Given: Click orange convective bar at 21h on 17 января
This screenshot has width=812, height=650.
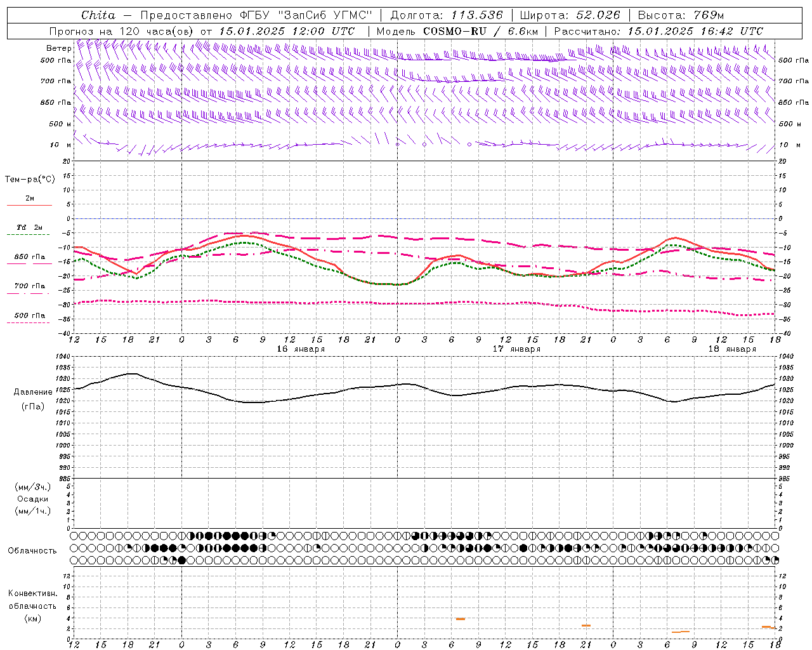Looking at the screenshot, I should pos(586,626).
